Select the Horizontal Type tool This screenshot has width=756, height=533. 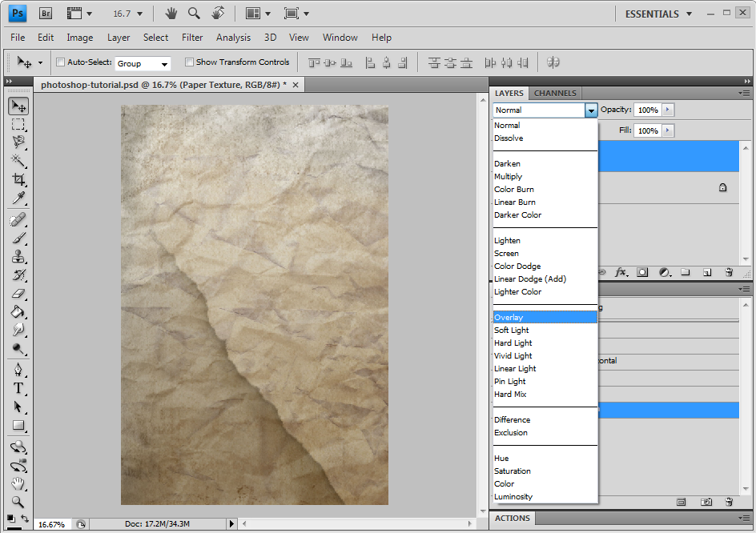click(18, 388)
